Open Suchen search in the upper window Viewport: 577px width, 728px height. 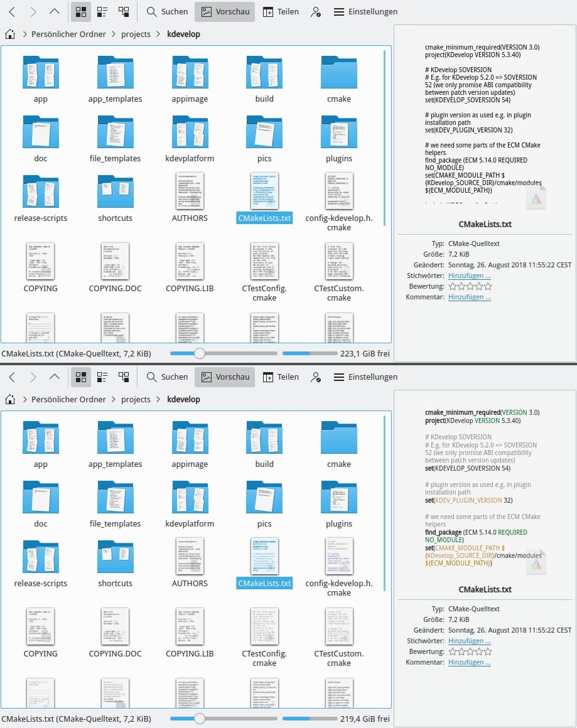click(x=167, y=11)
